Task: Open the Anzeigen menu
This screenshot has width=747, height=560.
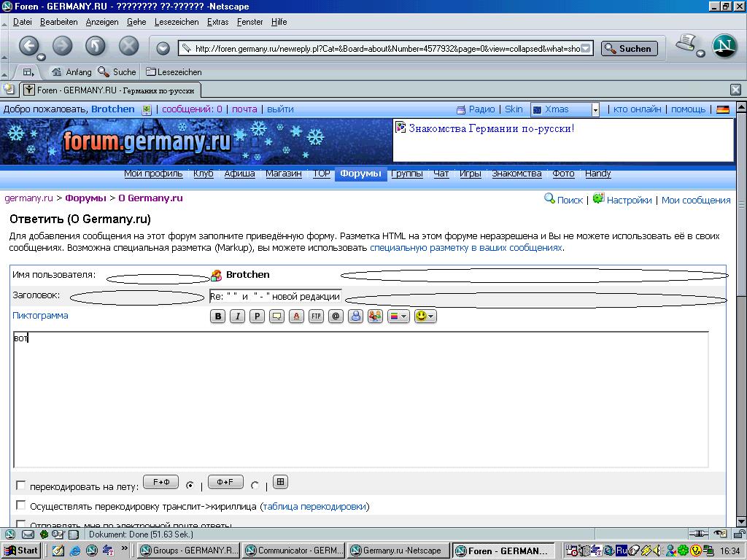Action: (102, 22)
